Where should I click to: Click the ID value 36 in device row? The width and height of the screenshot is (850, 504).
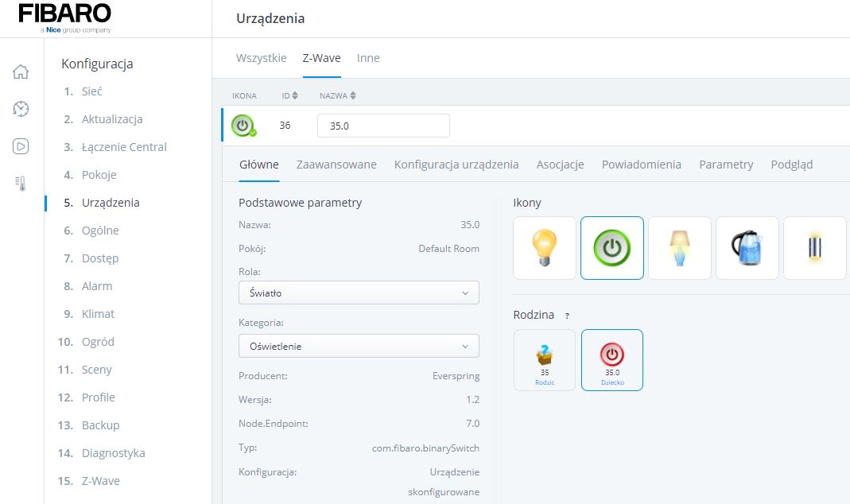[x=285, y=125]
